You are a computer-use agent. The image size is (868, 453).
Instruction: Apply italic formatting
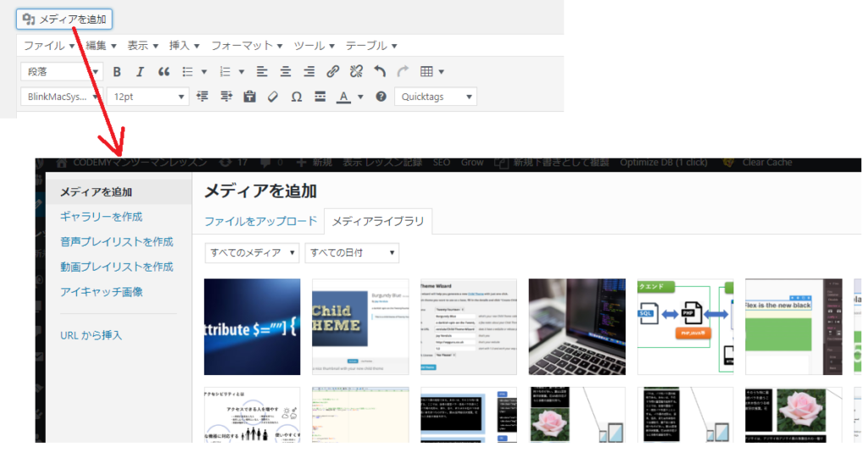click(x=141, y=72)
